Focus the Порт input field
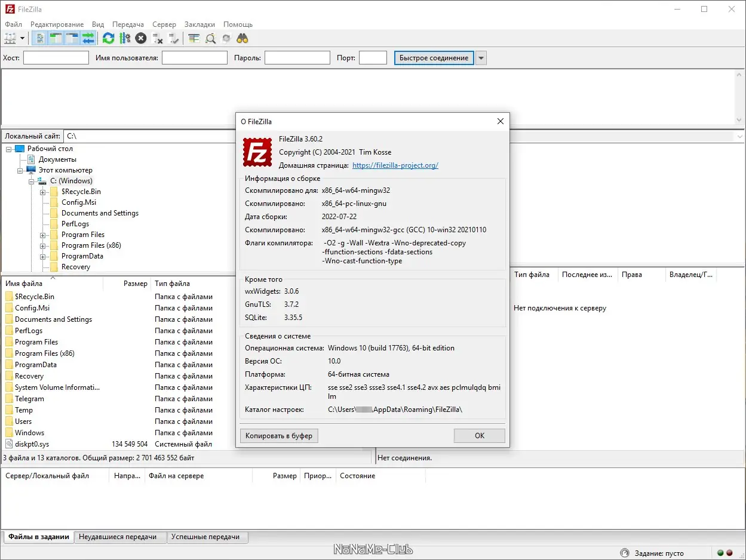Image resolution: width=746 pixels, height=560 pixels. 373,58
